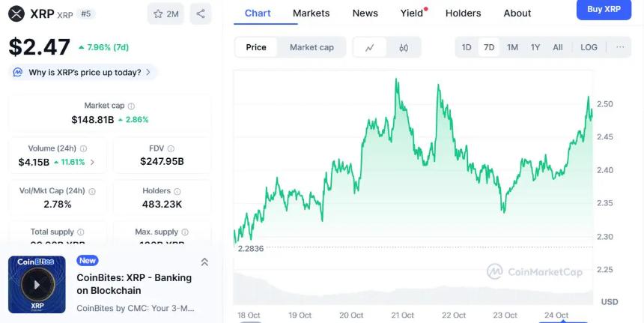This screenshot has height=323, width=644.
Task: Expand the CoinBites panel with the chevron
Action: 204,262
